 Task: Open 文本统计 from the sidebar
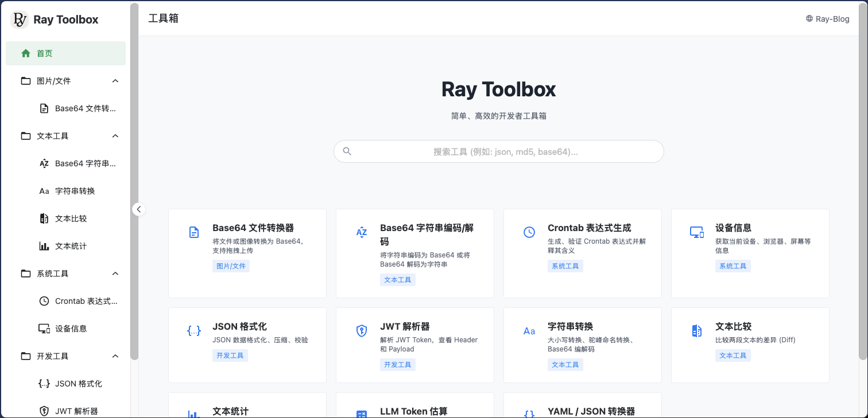71,246
